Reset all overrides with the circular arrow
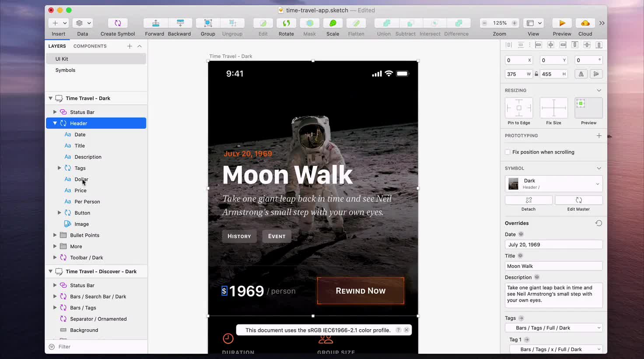 coord(598,223)
